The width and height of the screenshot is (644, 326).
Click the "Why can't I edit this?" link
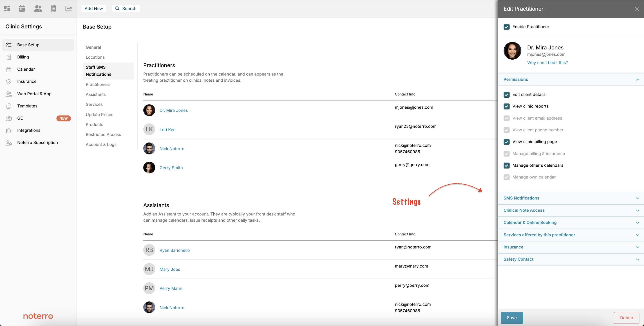point(547,63)
